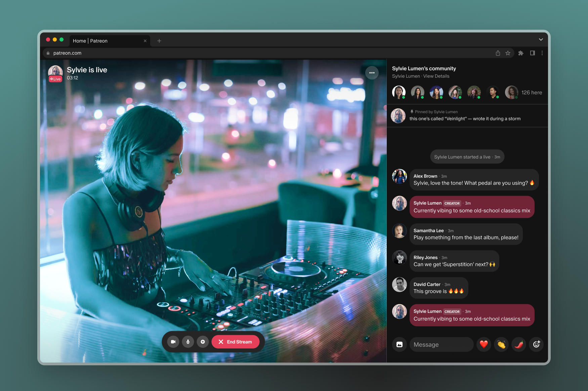
Task: Open the browser extensions icon
Action: pyautogui.click(x=521, y=53)
